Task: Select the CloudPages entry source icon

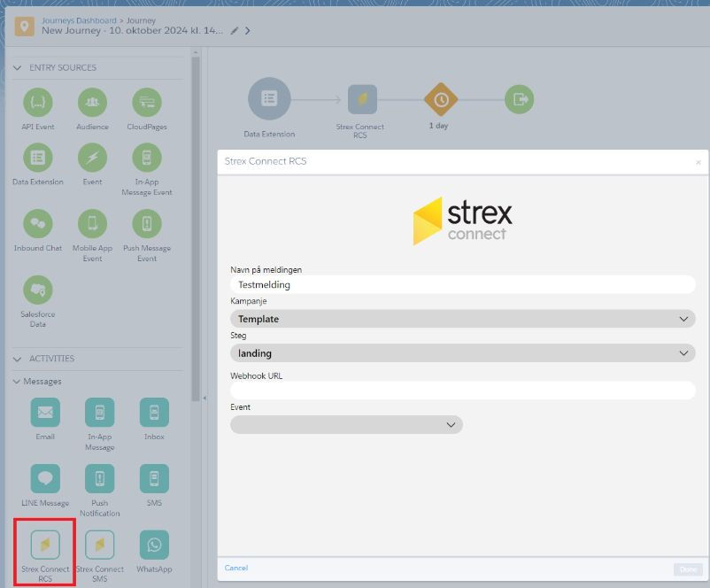Action: [x=147, y=103]
